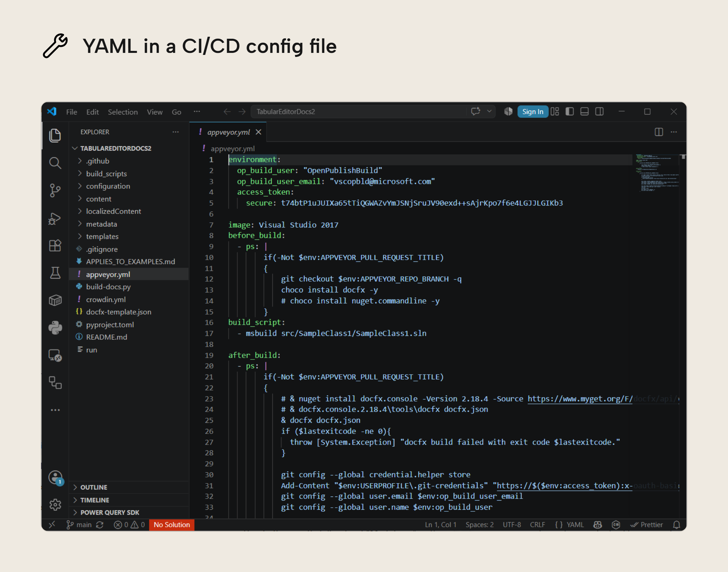Click the C# status icon in status bar
The width and height of the screenshot is (728, 572).
pos(616,525)
